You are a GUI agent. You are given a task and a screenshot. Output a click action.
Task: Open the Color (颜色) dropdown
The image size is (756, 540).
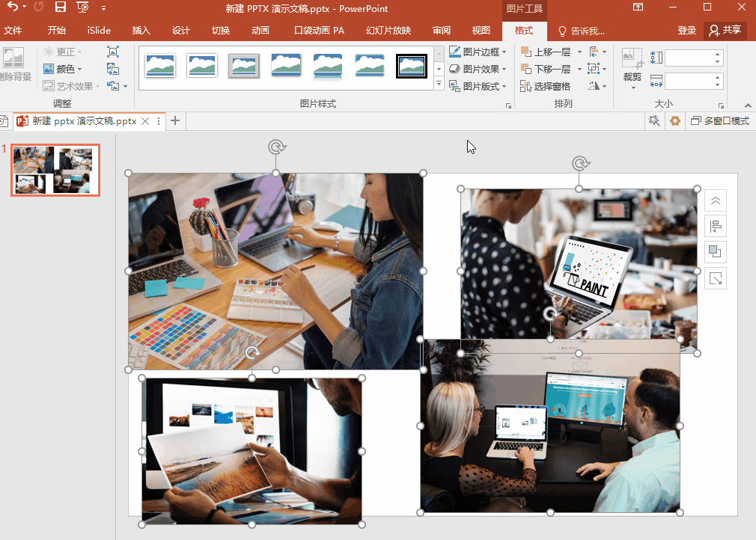63,69
